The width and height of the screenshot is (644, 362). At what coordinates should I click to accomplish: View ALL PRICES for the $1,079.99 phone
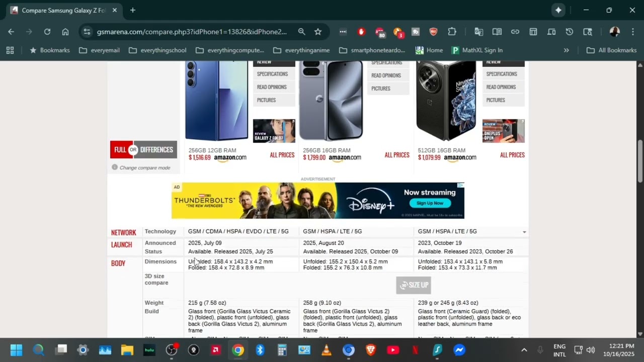coord(512,155)
